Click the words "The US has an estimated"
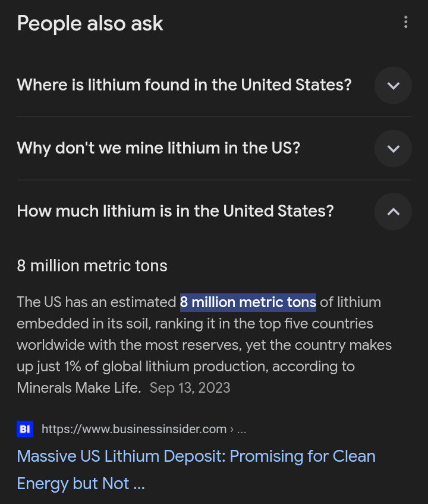The width and height of the screenshot is (428, 504). pos(96,302)
